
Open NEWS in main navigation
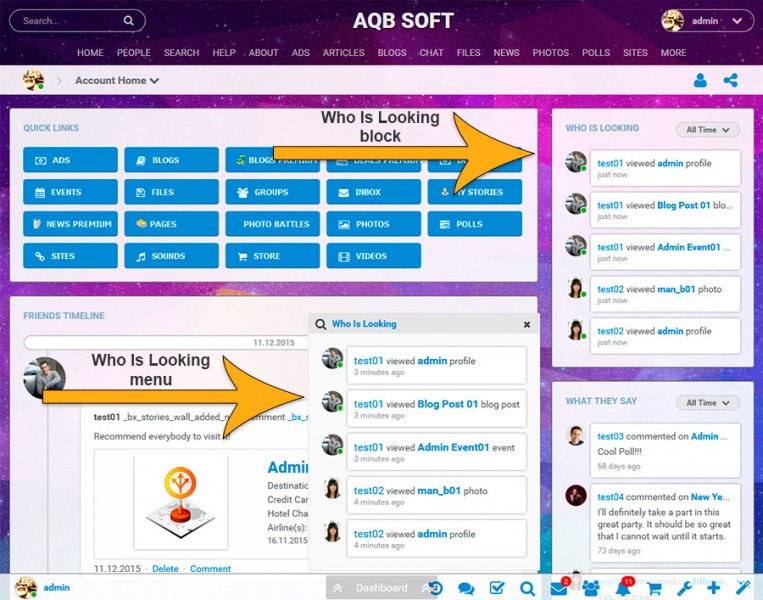(506, 53)
